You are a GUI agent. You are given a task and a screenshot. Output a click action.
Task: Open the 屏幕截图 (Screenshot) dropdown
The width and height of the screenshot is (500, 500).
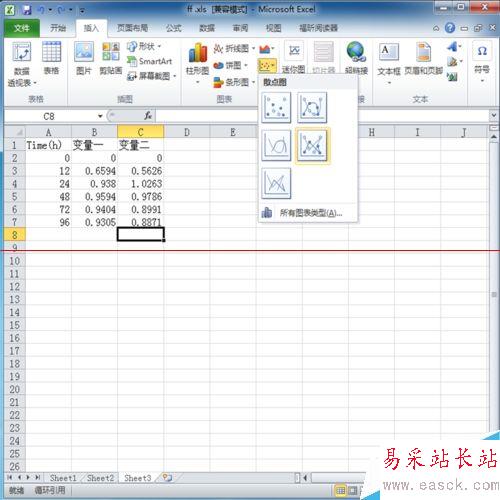(x=152, y=76)
